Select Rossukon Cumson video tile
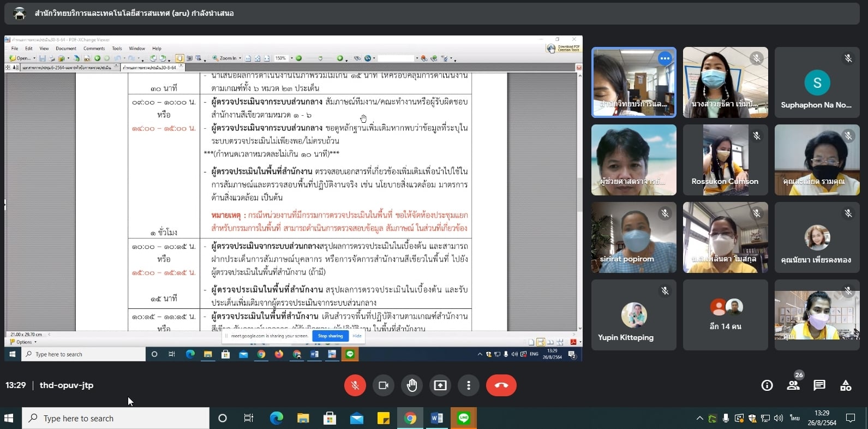This screenshot has width=868, height=429. click(x=726, y=160)
